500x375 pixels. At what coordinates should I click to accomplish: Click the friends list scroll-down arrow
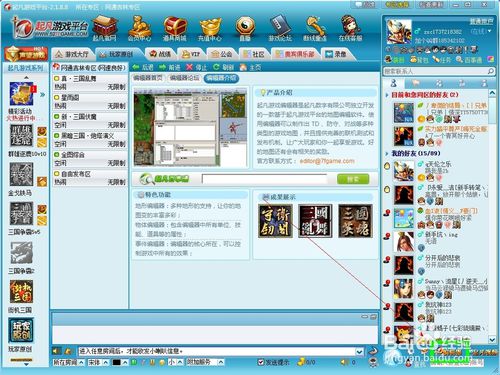492,339
